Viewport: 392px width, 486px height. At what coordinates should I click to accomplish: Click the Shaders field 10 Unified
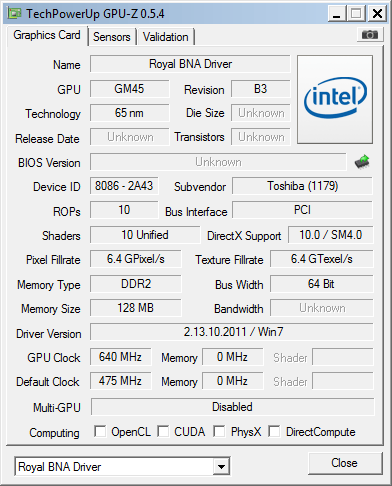(145, 235)
